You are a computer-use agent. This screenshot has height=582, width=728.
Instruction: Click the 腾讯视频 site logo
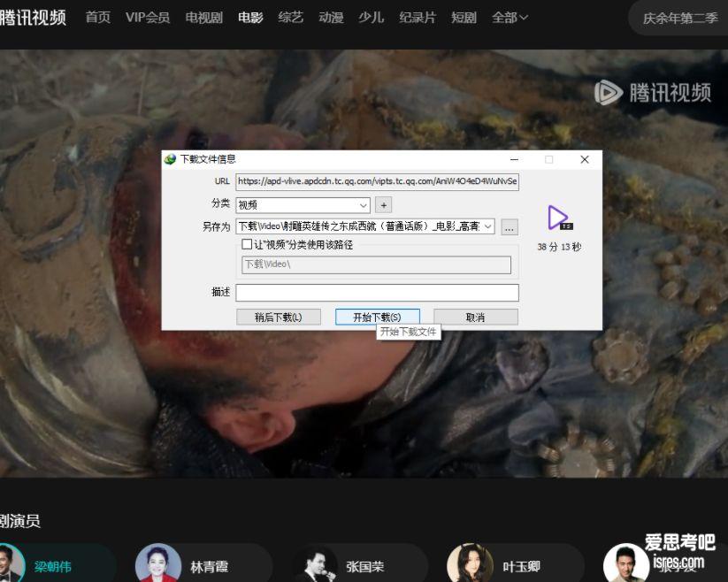tap(33, 18)
